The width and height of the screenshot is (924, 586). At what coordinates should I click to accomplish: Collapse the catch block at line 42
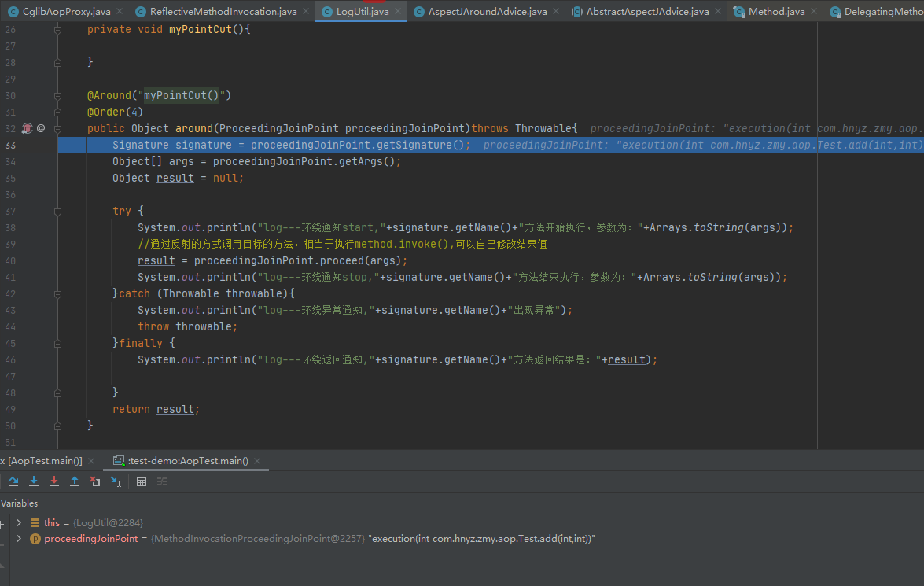[x=57, y=293]
